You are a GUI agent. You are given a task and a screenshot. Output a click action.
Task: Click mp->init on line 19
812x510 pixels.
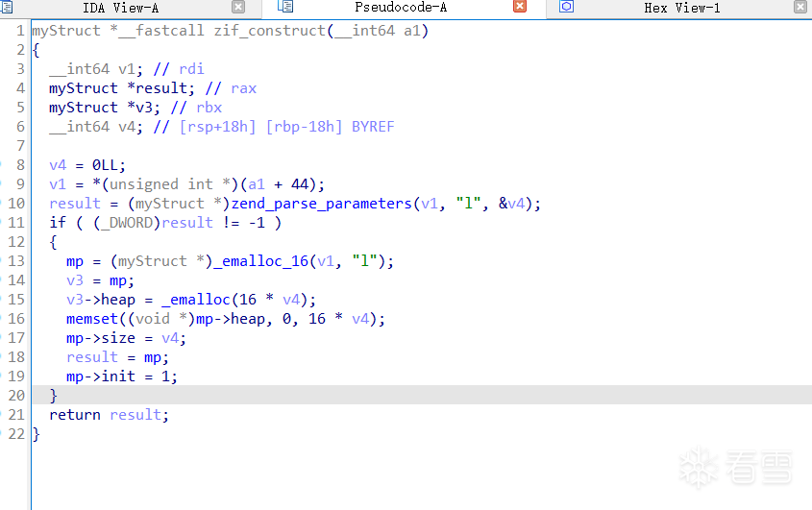pyautogui.click(x=101, y=376)
